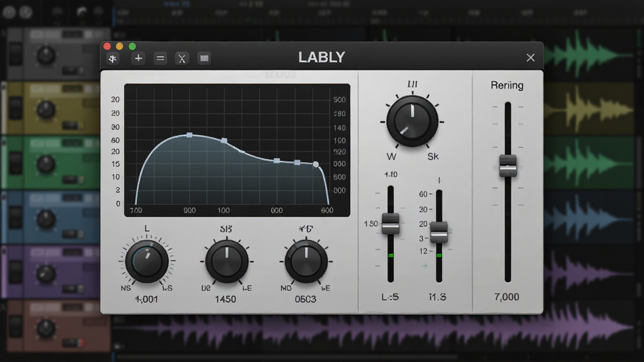Click the equals icon in the LABLY toolbar
This screenshot has height=362, width=644.
[160, 58]
